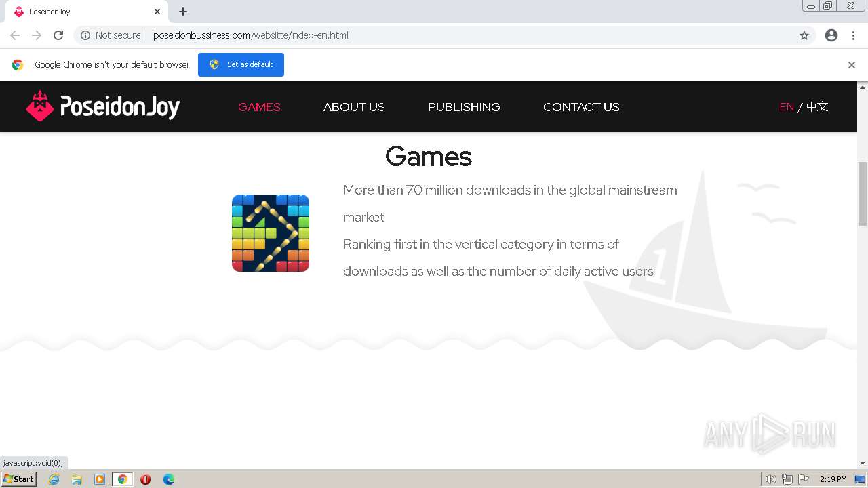Open the Windows Start menu
The width and height of the screenshot is (868, 488).
tap(19, 479)
